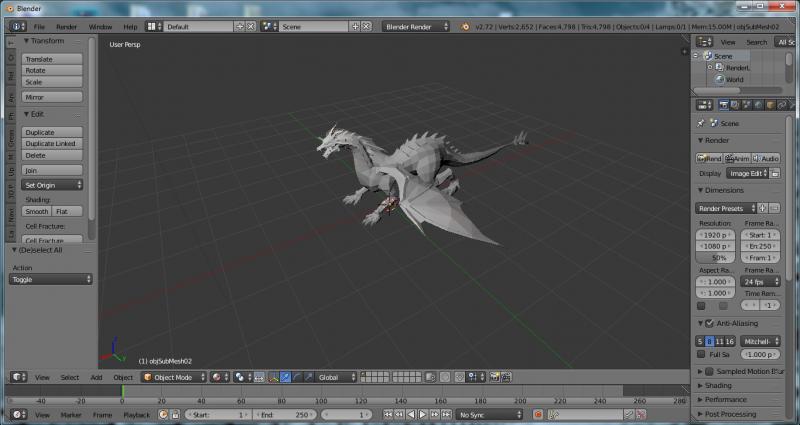Open the Select menu in 3D view header
The height and width of the screenshot is (425, 800).
tap(69, 377)
